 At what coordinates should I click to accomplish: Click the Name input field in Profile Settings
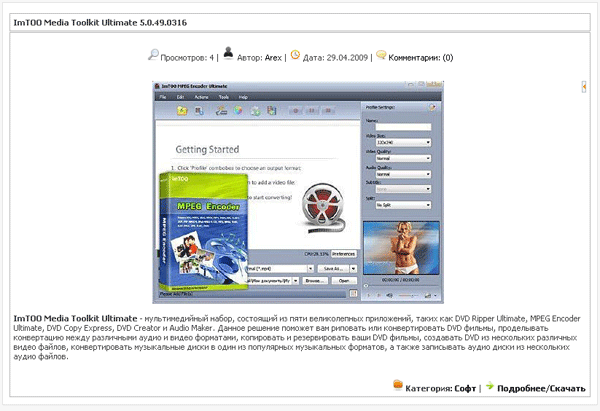point(403,127)
